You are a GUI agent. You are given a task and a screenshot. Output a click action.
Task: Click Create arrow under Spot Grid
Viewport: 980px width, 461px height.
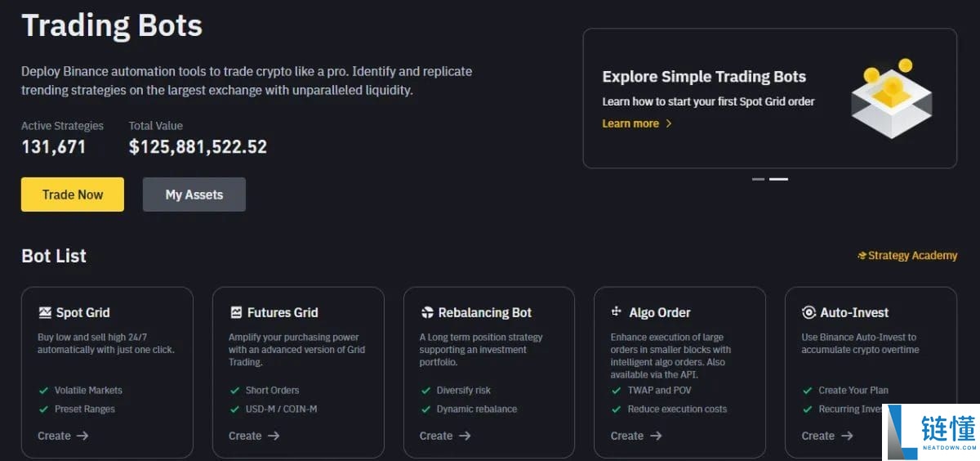(82, 436)
